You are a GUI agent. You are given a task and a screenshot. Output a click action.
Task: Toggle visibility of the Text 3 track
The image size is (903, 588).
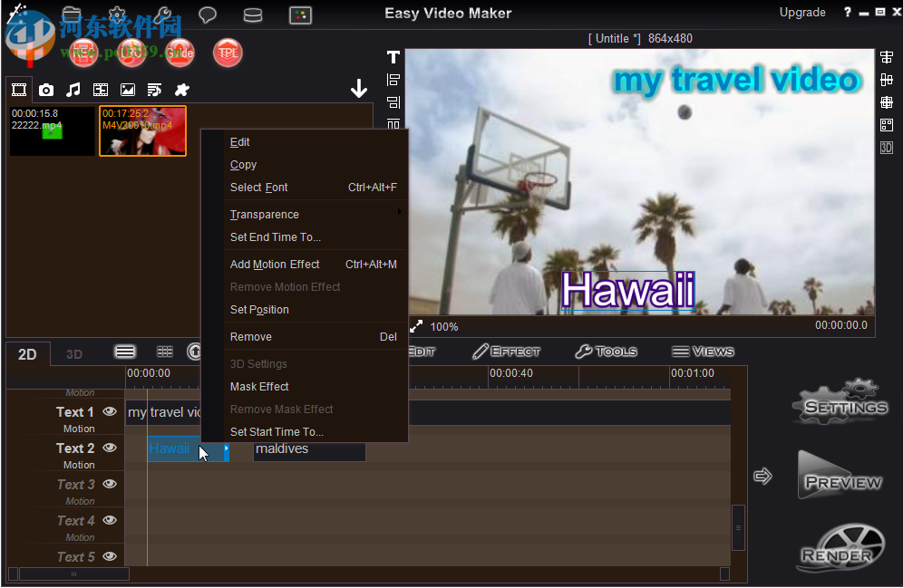[x=109, y=484]
